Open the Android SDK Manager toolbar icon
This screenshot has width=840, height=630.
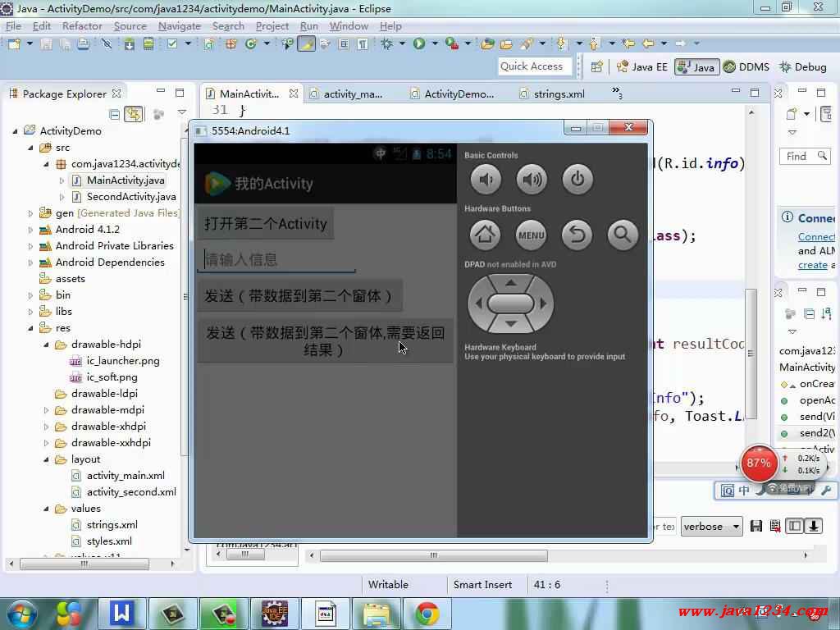point(129,44)
